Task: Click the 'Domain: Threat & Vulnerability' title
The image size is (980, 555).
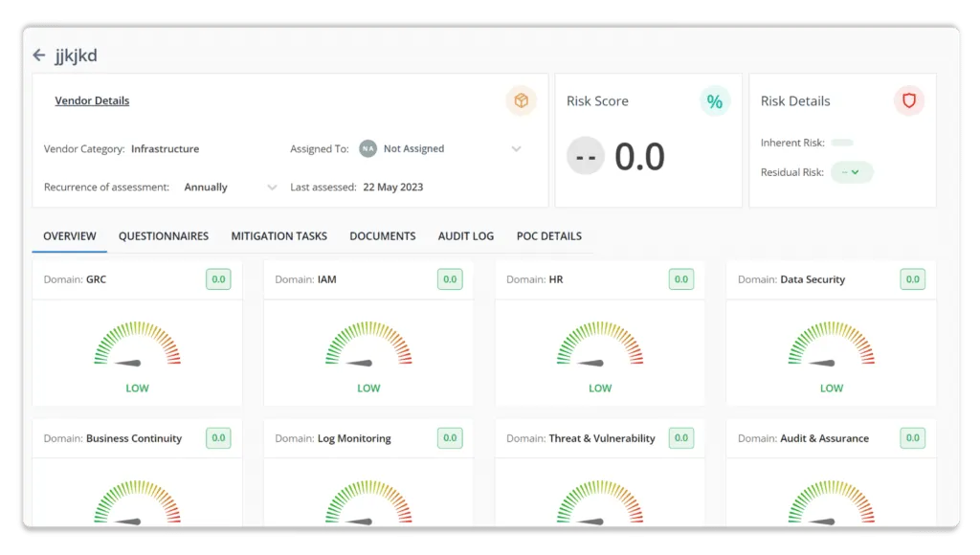Action: [x=581, y=438]
